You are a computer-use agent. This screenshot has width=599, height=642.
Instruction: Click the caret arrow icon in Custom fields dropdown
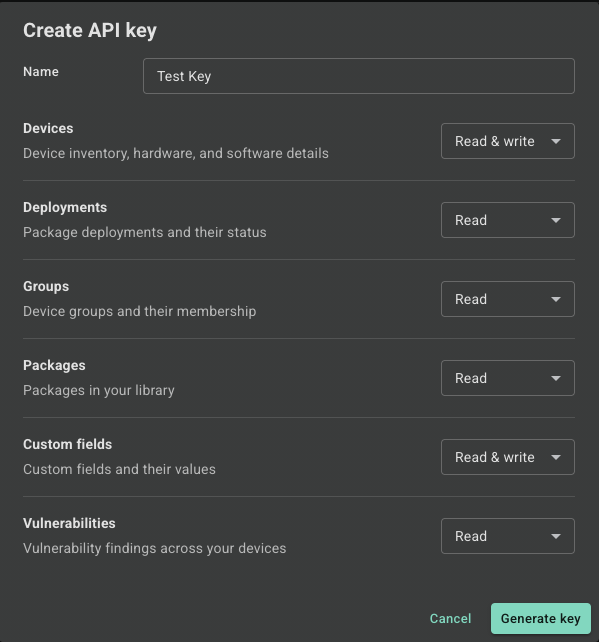556,458
